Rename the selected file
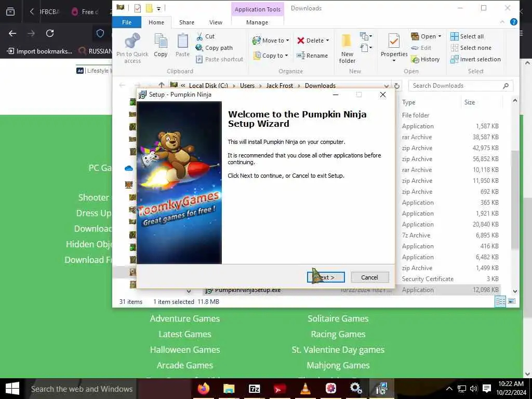Viewport: 532px width, 399px height. (312, 55)
